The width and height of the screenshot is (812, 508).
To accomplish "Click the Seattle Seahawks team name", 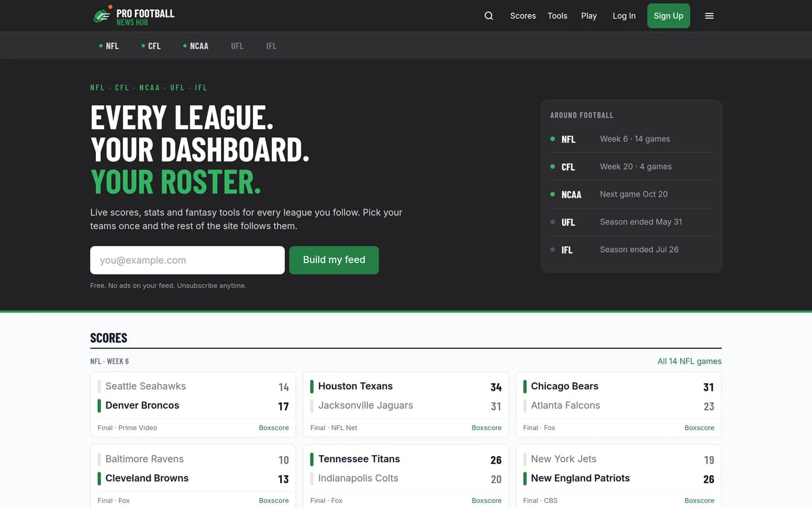I will [145, 386].
